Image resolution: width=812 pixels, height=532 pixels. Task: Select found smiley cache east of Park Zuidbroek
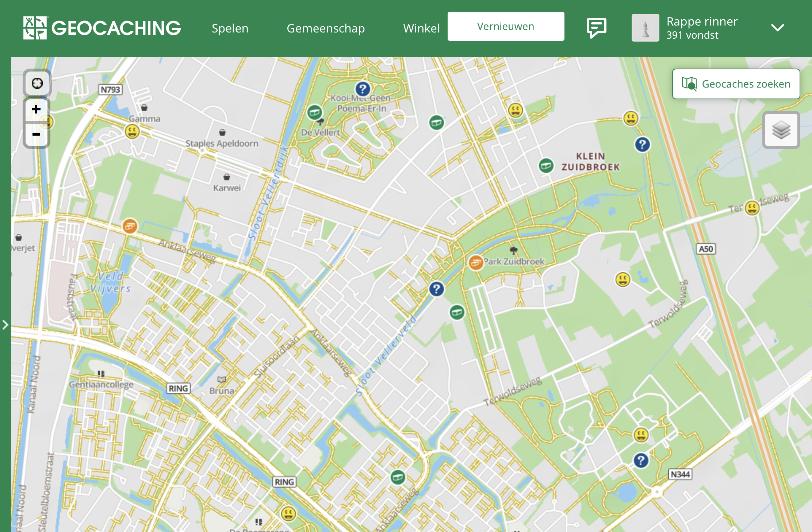tap(623, 280)
